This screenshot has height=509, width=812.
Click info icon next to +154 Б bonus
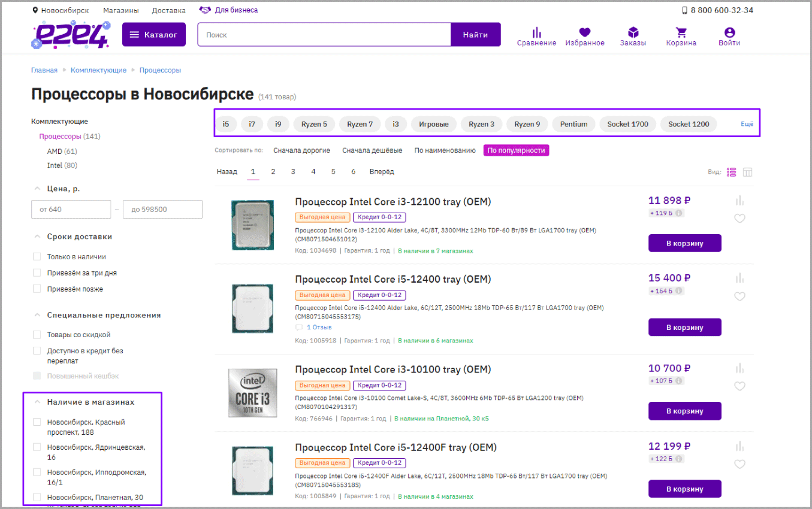678,291
